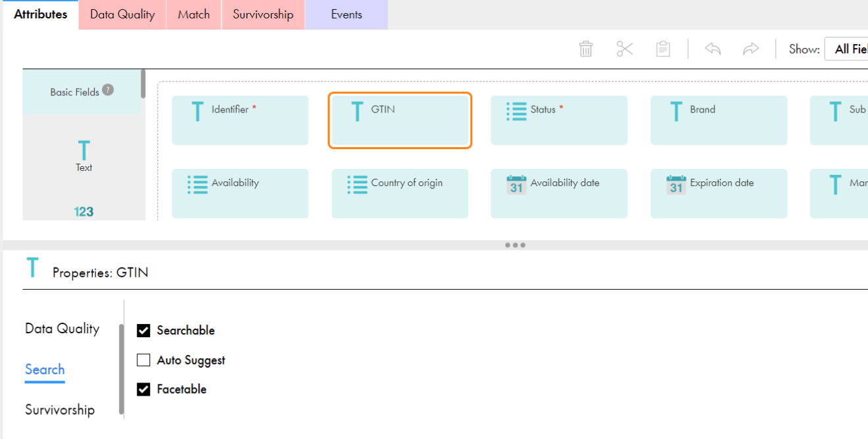
Task: Select the Expiration date field card
Action: point(719,193)
